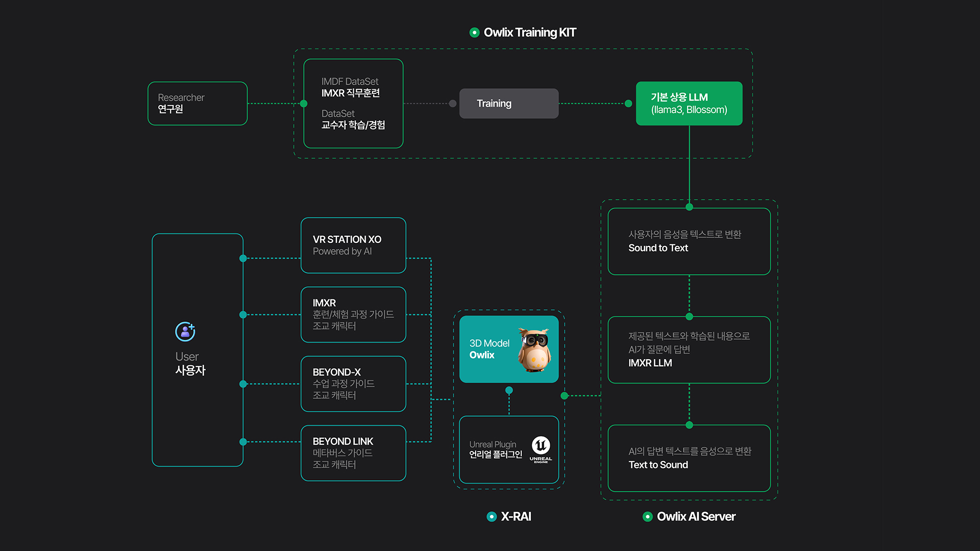Open the VR STATION XO card
Screen dimensions: 980x551
(x=353, y=245)
